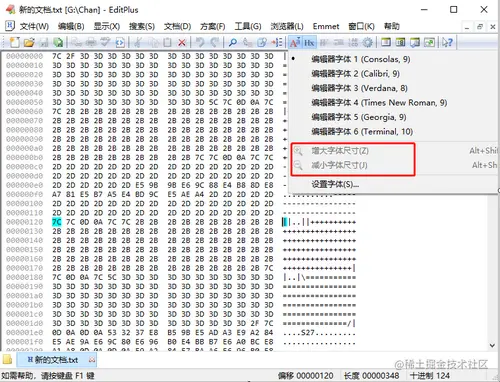Toggle the browser view icon
This screenshot has width=500, height=382.
120,42
